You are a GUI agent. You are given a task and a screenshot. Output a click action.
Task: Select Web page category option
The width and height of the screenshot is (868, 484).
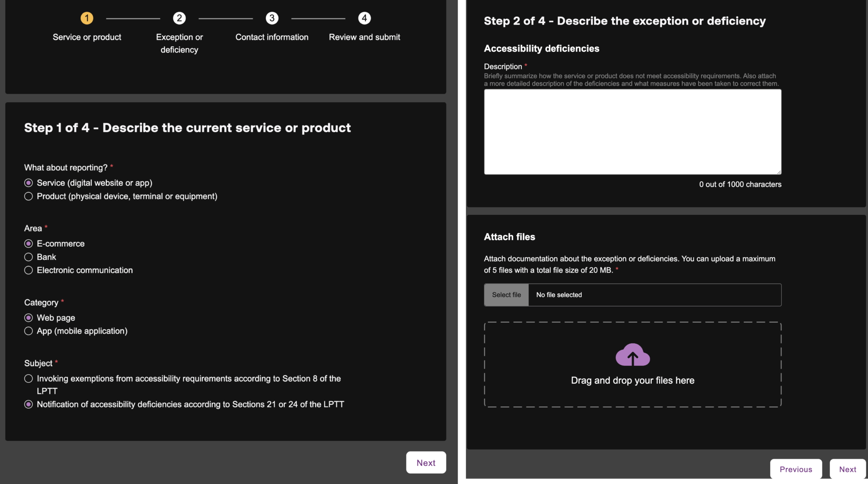click(28, 318)
